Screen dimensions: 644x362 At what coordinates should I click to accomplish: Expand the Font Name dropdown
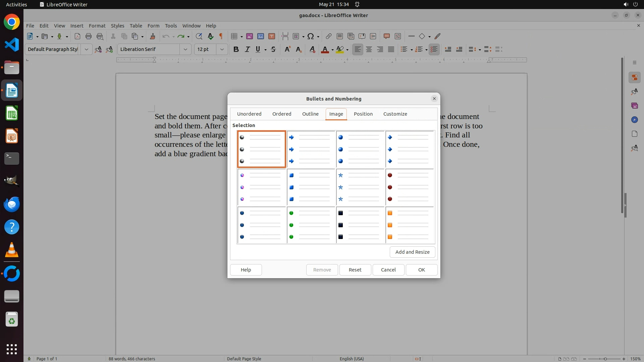click(x=185, y=49)
